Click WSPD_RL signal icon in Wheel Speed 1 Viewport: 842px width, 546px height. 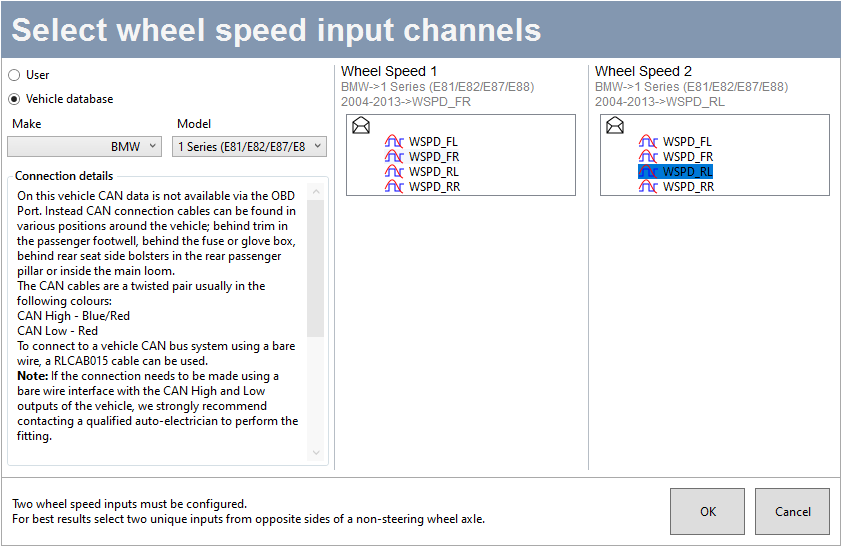tap(395, 172)
